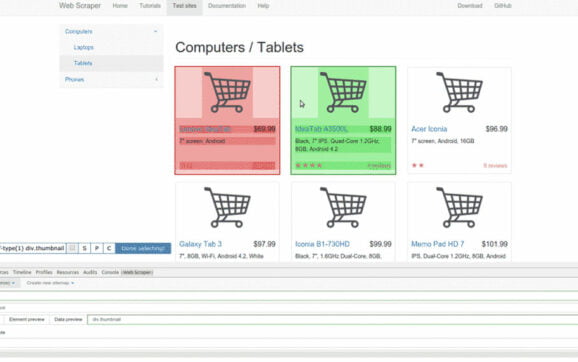Open the Test sites menu item
The height and width of the screenshot is (362, 578).
(x=184, y=6)
